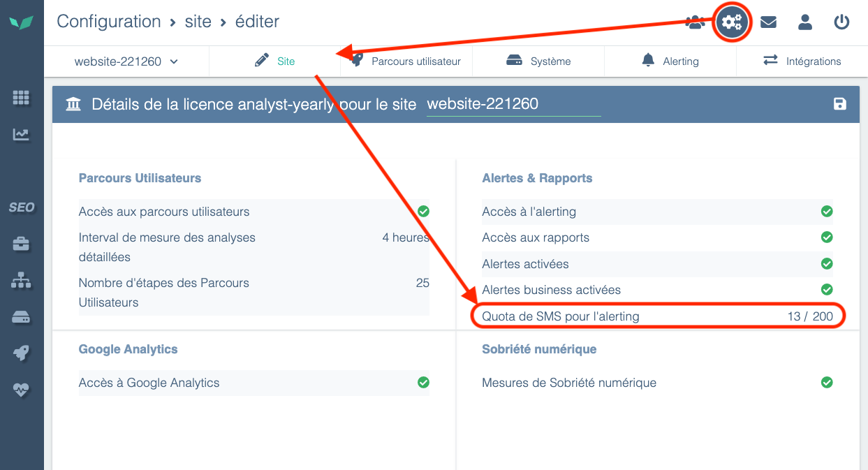Open the SEO sidebar section
Screen dimensions: 868x470
point(21,207)
